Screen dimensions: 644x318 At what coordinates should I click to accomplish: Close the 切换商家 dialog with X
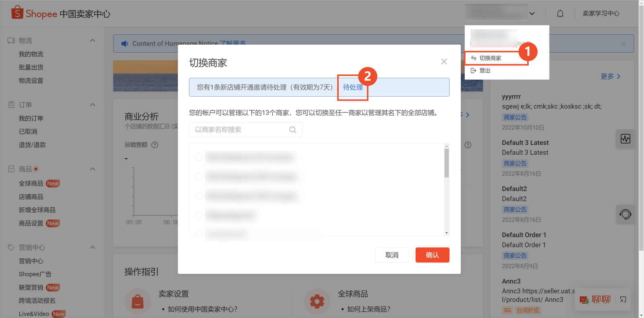444,62
